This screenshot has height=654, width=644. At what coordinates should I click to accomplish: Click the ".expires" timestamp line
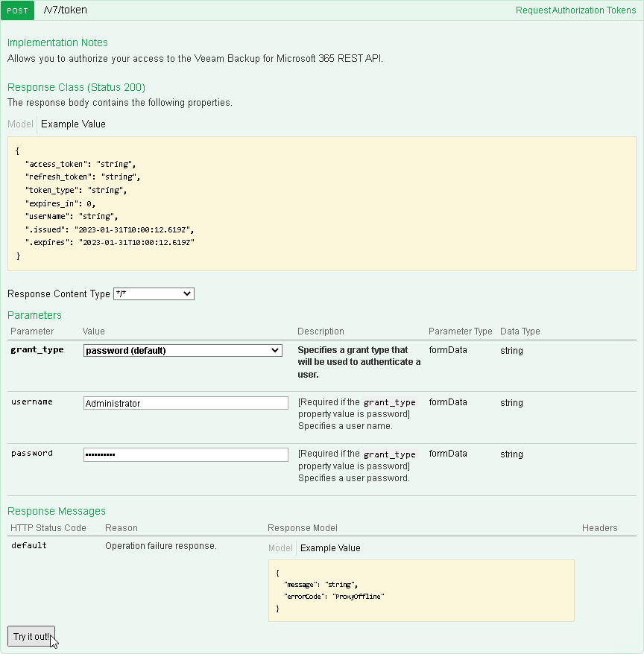coord(110,242)
